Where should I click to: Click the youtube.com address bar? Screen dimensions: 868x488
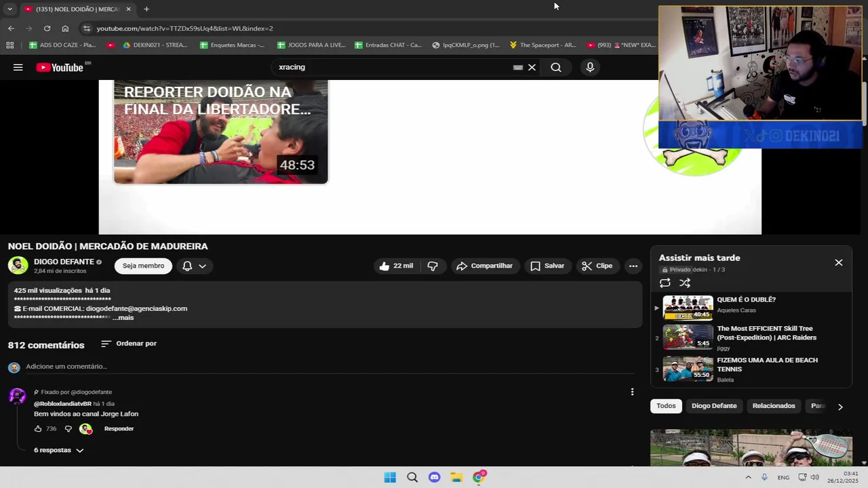(x=366, y=28)
